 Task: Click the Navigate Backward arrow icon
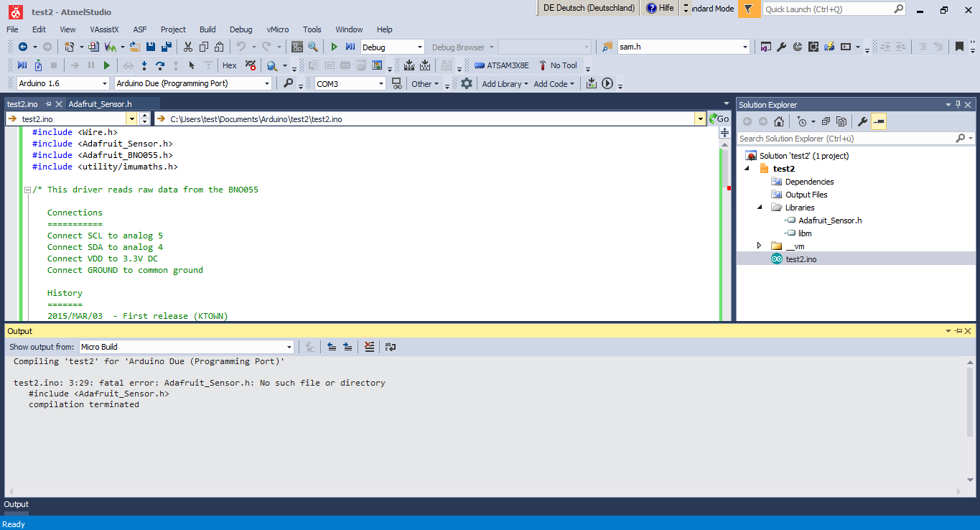click(23, 47)
